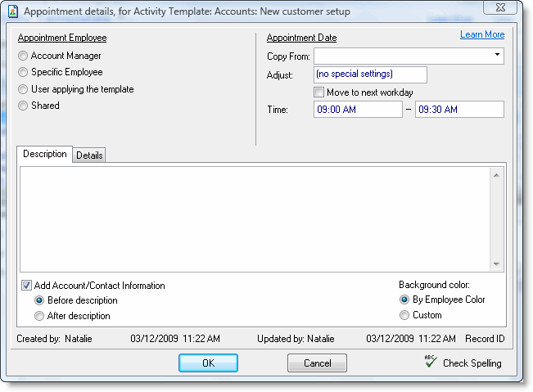The image size is (533, 392).
Task: Switch to the Details tab
Action: 89,155
